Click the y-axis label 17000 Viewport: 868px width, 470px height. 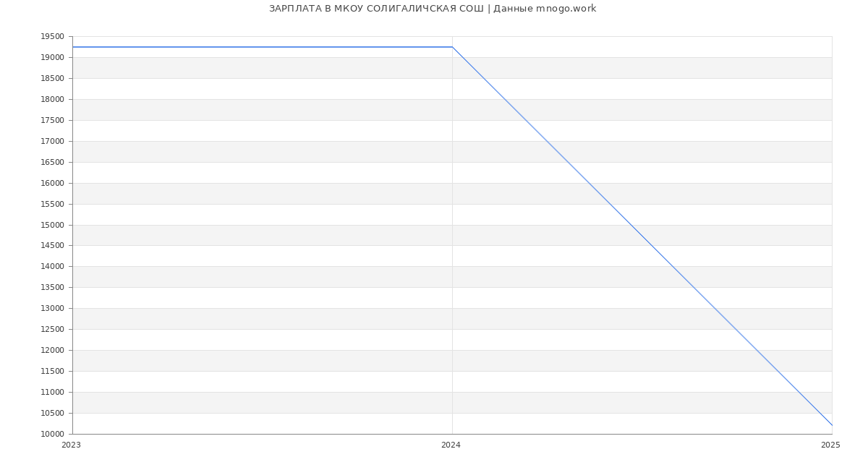pos(53,142)
